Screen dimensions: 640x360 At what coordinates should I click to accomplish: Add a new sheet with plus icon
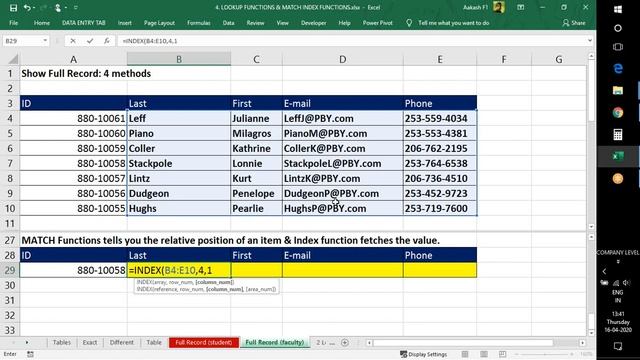tap(345, 342)
